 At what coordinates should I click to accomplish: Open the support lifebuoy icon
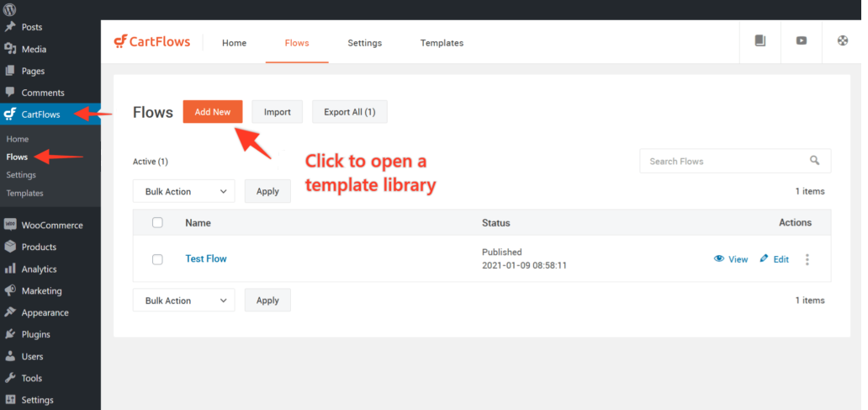point(843,41)
